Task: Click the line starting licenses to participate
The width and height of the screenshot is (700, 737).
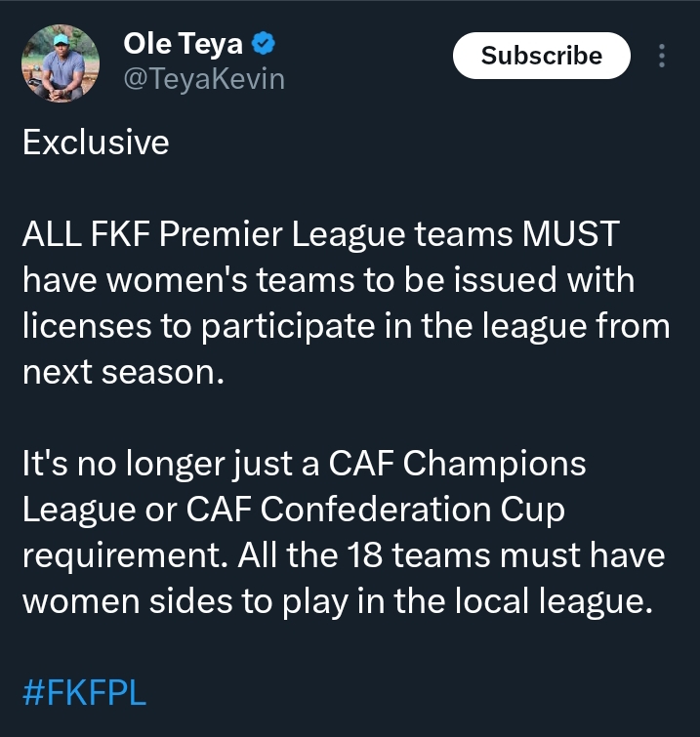Action: (346, 326)
